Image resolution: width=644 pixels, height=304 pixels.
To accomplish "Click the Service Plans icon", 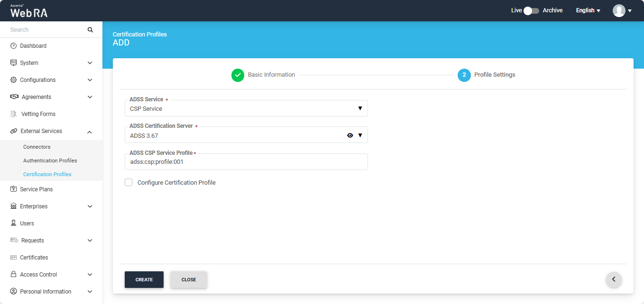I will click(13, 189).
